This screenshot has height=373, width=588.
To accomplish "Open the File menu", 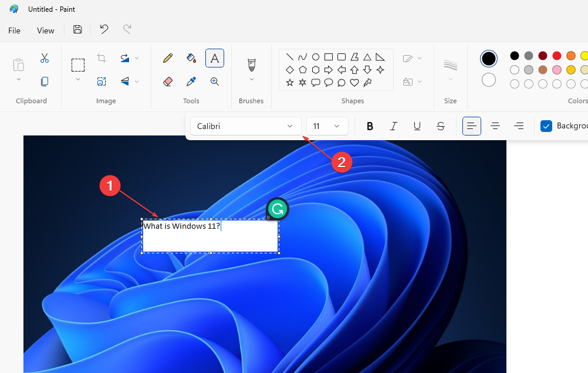I will (x=14, y=30).
